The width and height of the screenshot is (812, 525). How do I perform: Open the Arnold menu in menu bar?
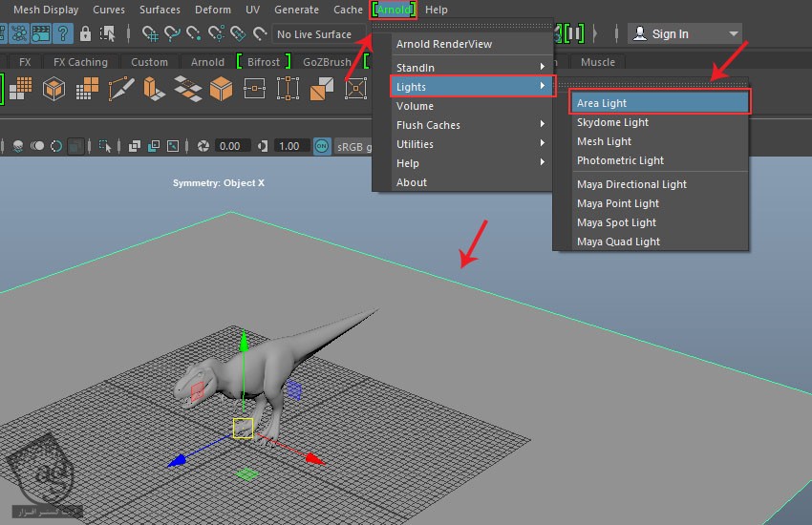coord(394,10)
